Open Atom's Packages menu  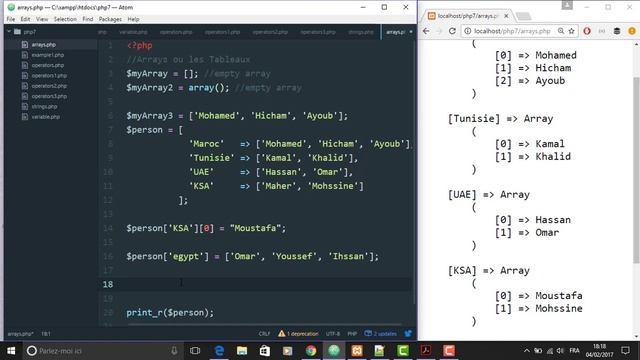click(x=110, y=19)
